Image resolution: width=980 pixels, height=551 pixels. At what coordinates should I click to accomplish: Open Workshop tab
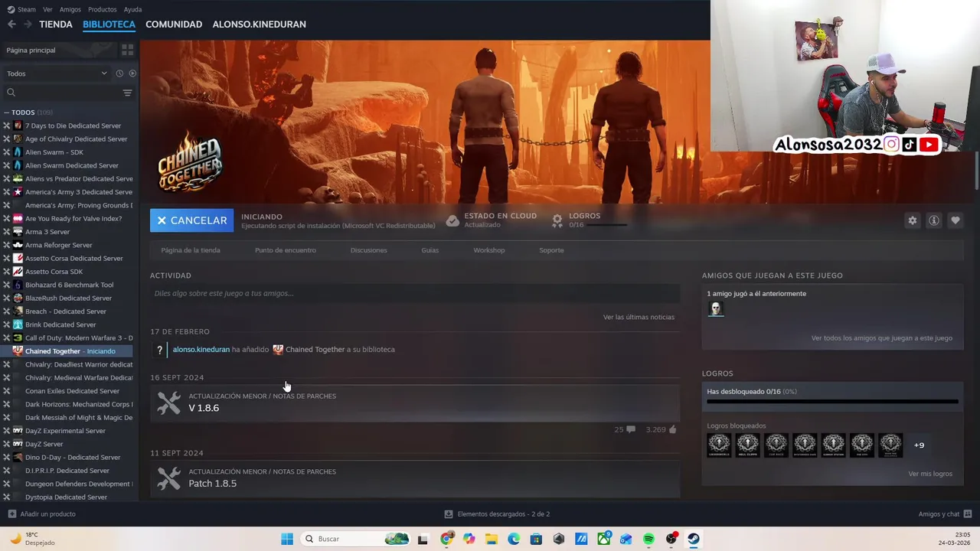[x=488, y=250]
